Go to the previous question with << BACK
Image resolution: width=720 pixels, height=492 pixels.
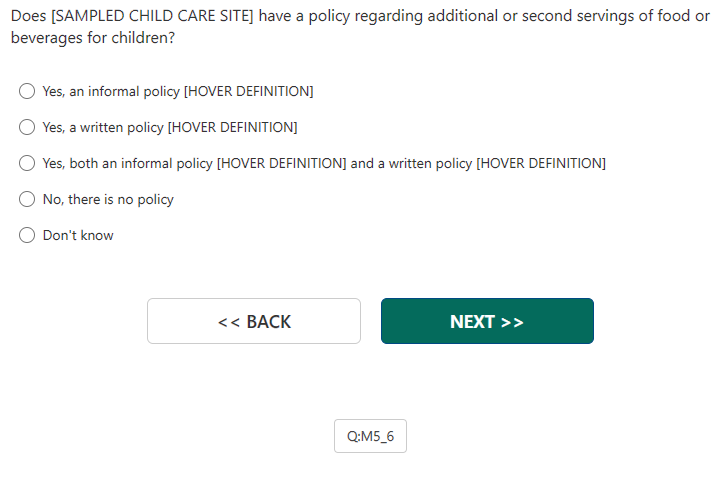coord(254,321)
